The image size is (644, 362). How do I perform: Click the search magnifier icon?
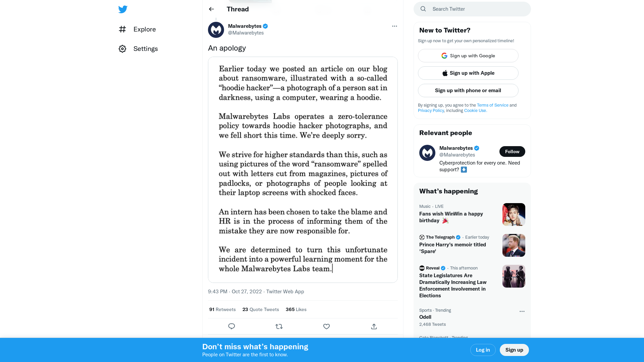pos(423,9)
